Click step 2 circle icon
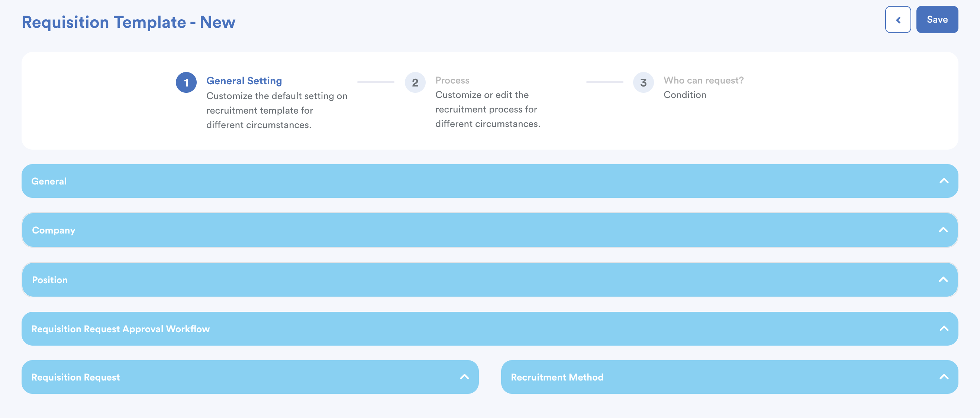 click(x=415, y=82)
